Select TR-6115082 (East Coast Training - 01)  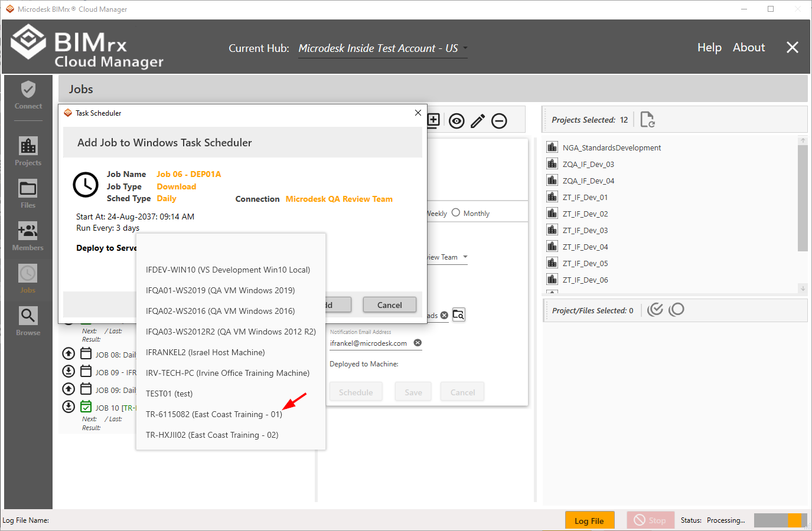[214, 414]
